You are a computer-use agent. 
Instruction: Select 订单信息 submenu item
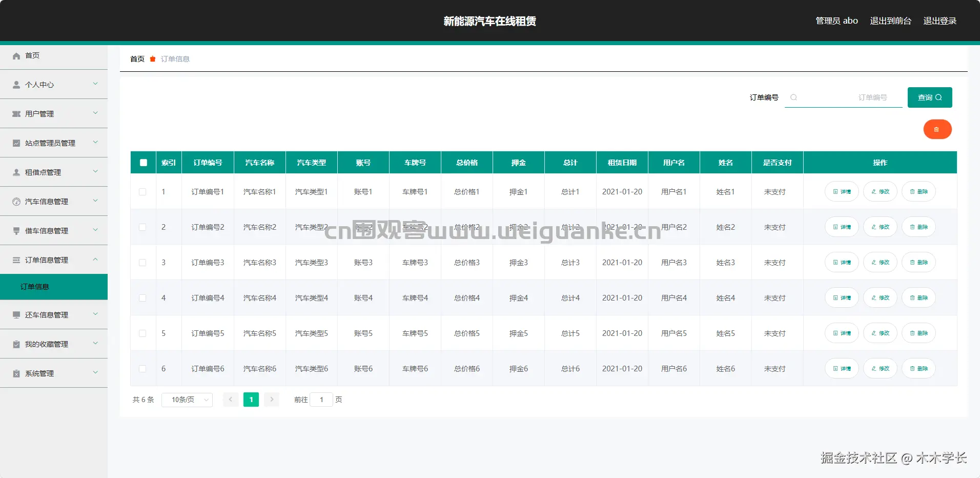coord(54,287)
